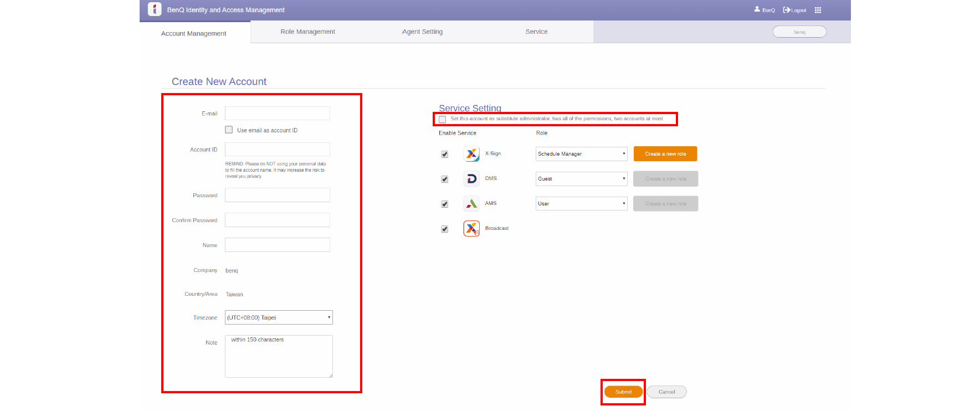Click the Broadcast service icon
The height and width of the screenshot is (411, 980).
471,228
